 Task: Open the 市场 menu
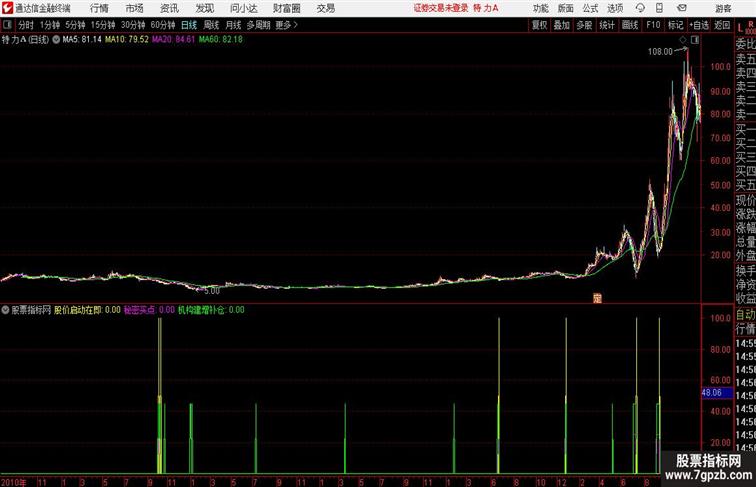tap(135, 8)
